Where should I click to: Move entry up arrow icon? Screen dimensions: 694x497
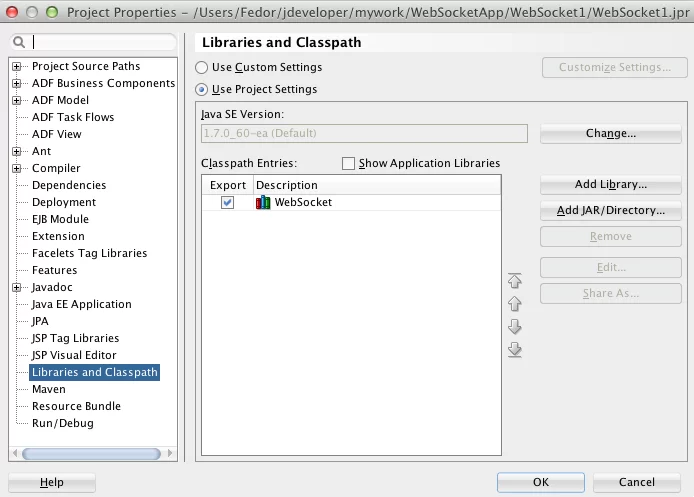(514, 304)
